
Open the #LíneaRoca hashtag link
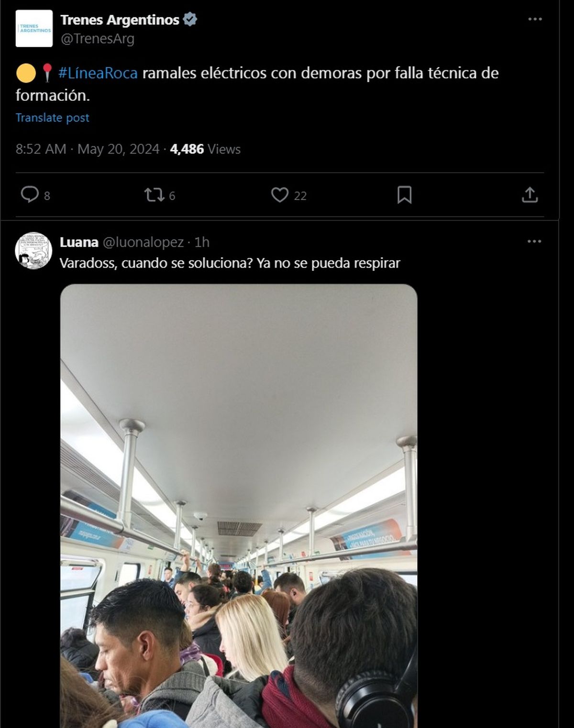[x=98, y=73]
